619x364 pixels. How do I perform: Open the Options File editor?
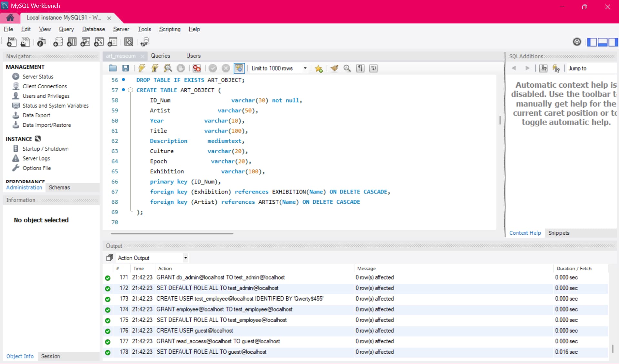36,168
